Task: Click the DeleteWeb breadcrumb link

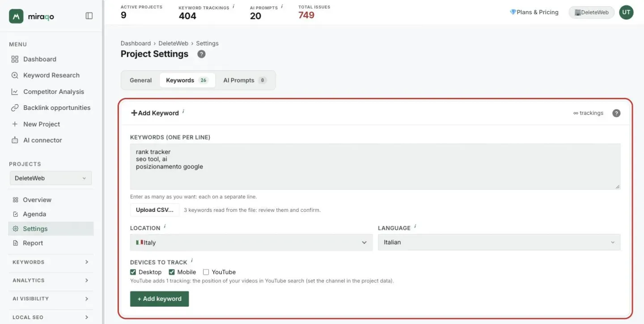Action: tap(174, 43)
